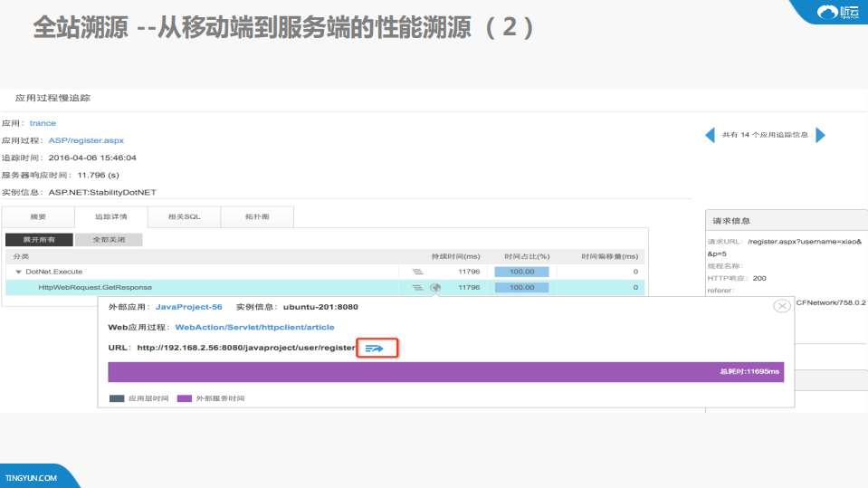
Task: Click the TINGYUN.COM footer label
Action: tap(31, 478)
